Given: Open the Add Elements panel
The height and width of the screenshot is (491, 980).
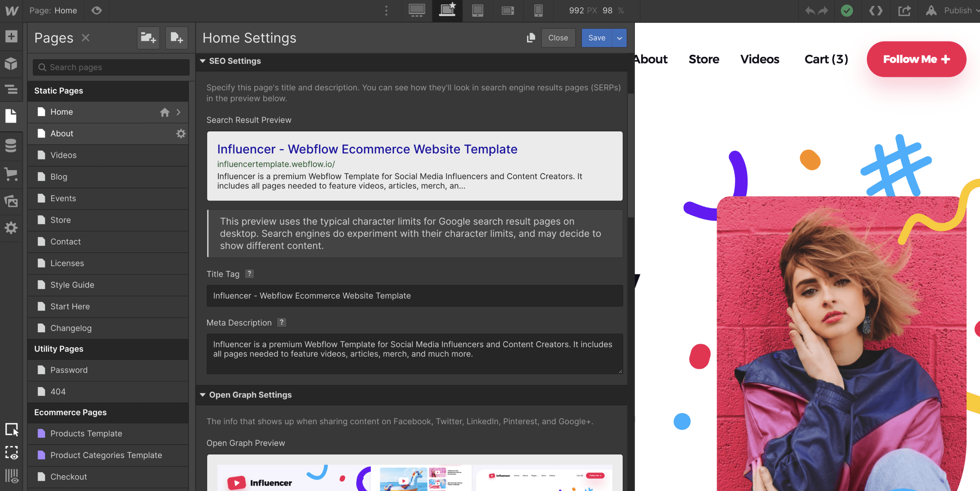Looking at the screenshot, I should [x=11, y=36].
